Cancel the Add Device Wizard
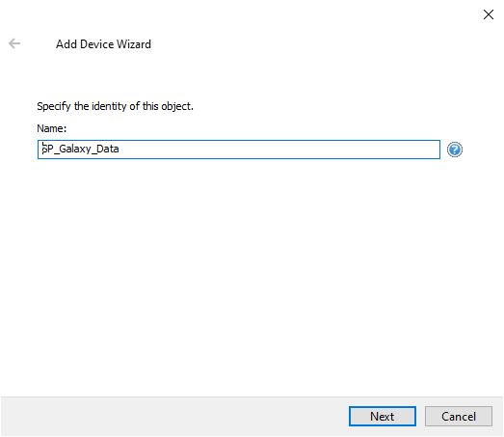This screenshot has height=437, width=504. coord(459,416)
